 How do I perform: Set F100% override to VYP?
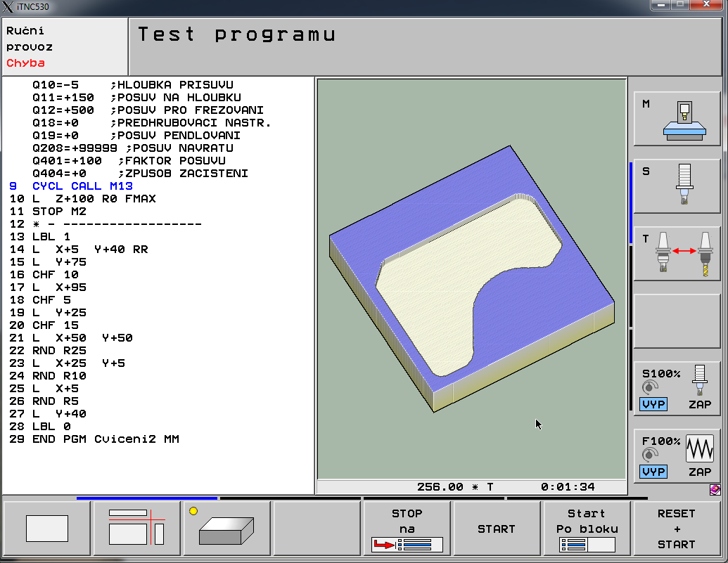pyautogui.click(x=653, y=472)
